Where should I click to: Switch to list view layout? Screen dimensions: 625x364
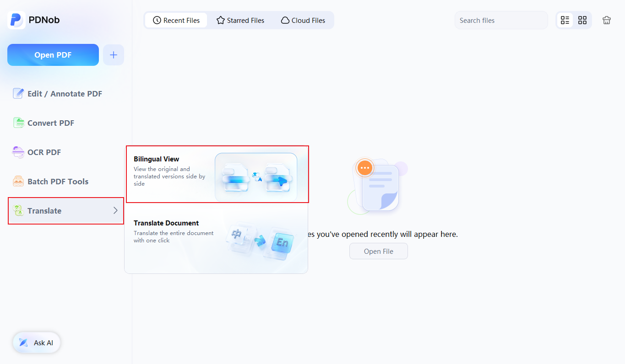[x=565, y=20]
